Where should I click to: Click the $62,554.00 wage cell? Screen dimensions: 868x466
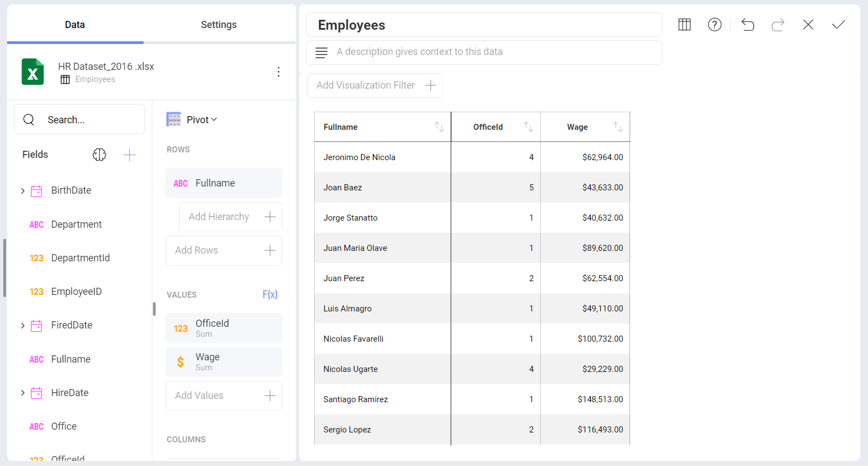point(585,278)
